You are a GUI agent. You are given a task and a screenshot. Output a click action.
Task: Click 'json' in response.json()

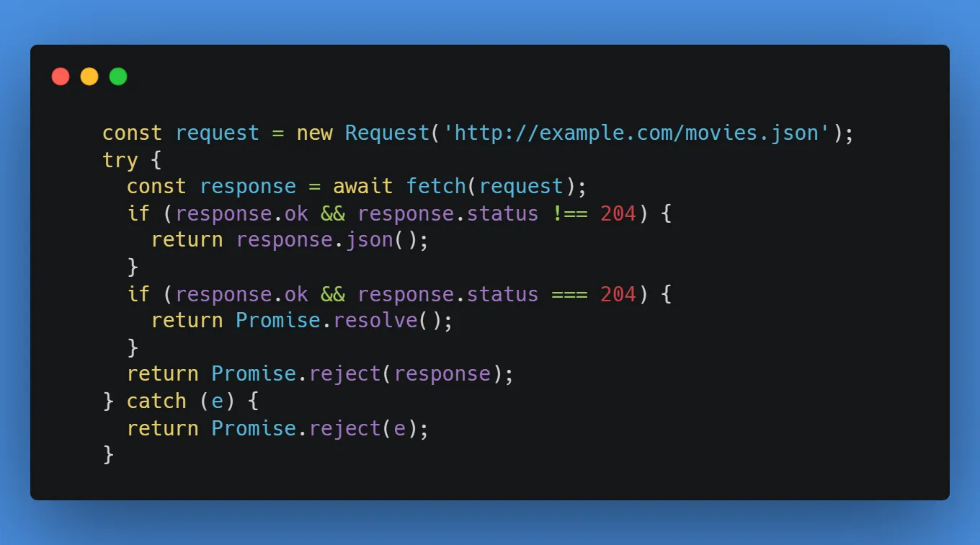click(363, 241)
